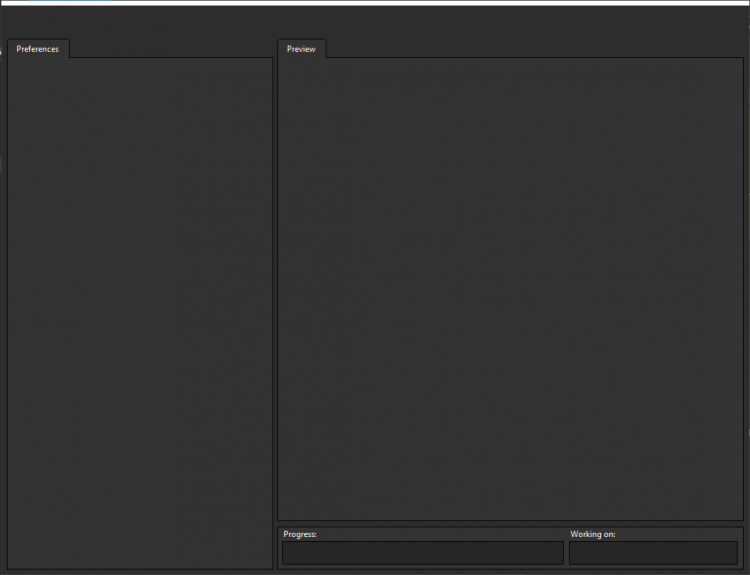The width and height of the screenshot is (750, 575).
Task: Open the Preview tab
Action: 301,49
